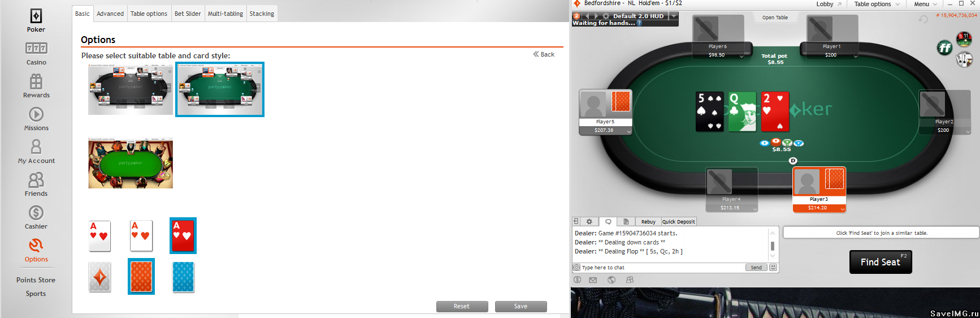Open the Cashier dollar icon

point(36,213)
